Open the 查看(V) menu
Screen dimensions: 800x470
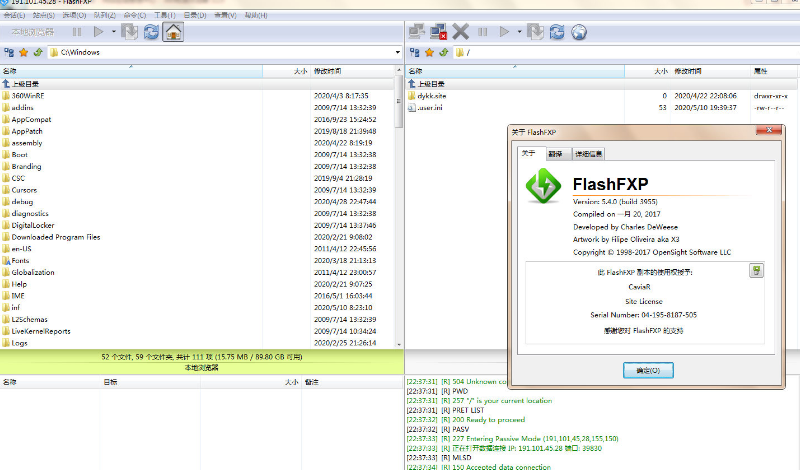225,15
